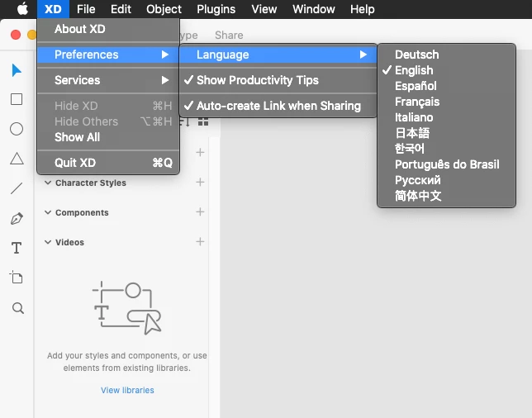Choose English language

pyautogui.click(x=446, y=70)
